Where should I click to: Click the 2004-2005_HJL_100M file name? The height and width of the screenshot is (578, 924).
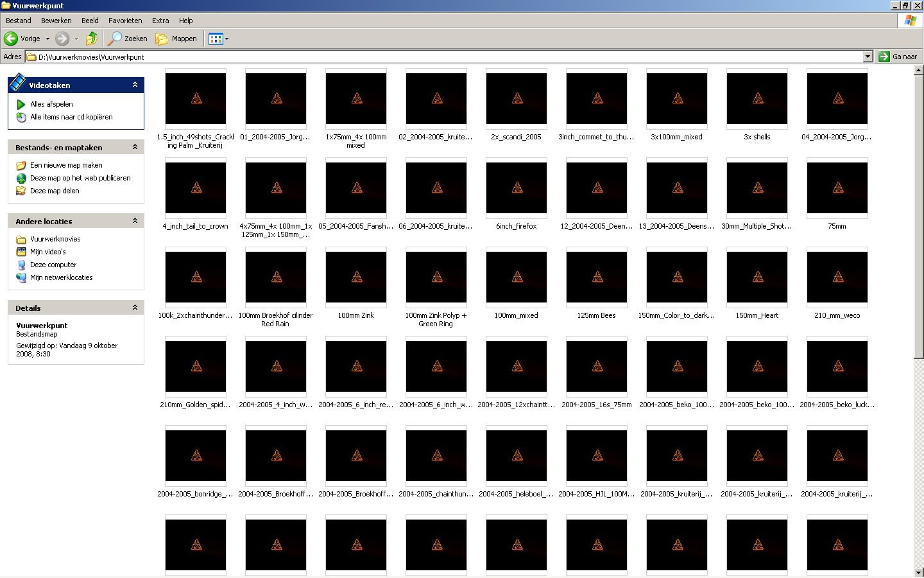[597, 494]
